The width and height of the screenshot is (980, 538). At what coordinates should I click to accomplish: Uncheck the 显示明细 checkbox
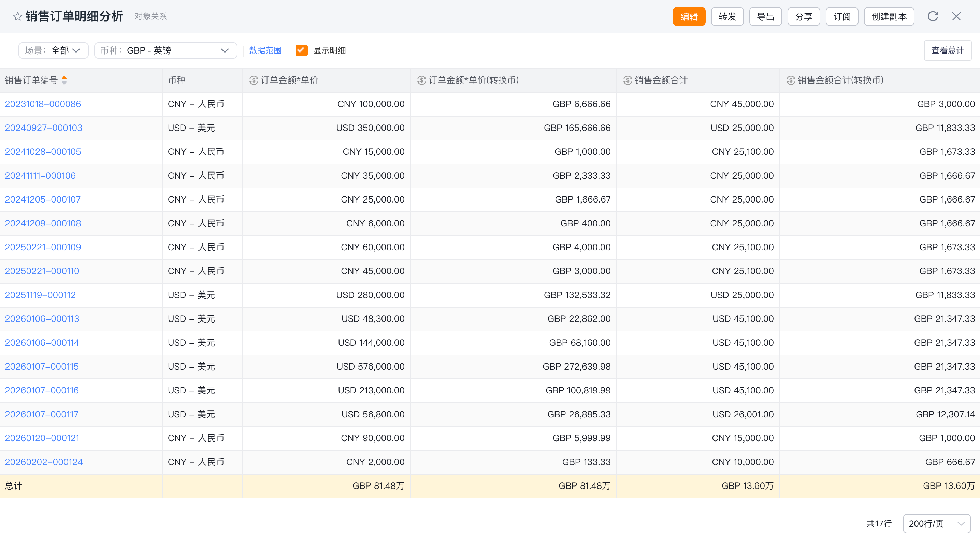tap(302, 50)
